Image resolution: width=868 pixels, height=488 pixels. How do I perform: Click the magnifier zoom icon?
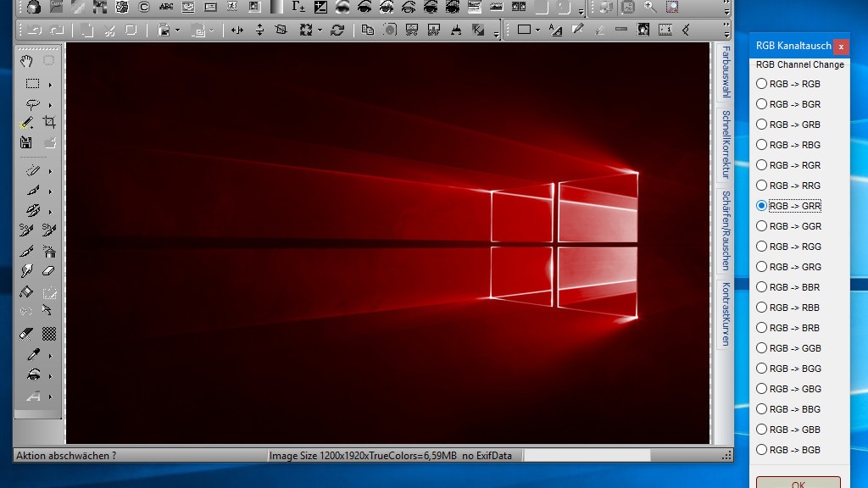[650, 7]
